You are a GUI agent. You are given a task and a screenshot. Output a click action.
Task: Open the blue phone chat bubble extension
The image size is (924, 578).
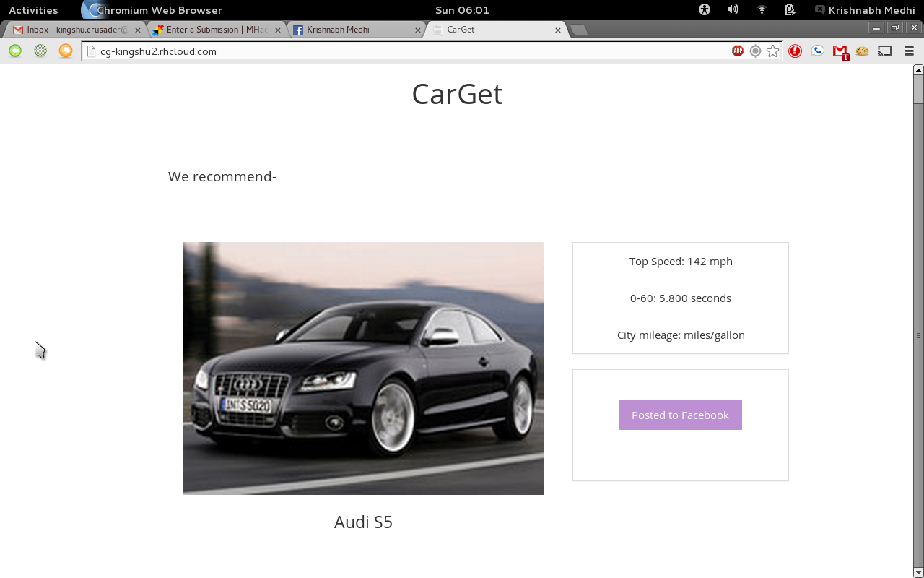[x=817, y=51]
